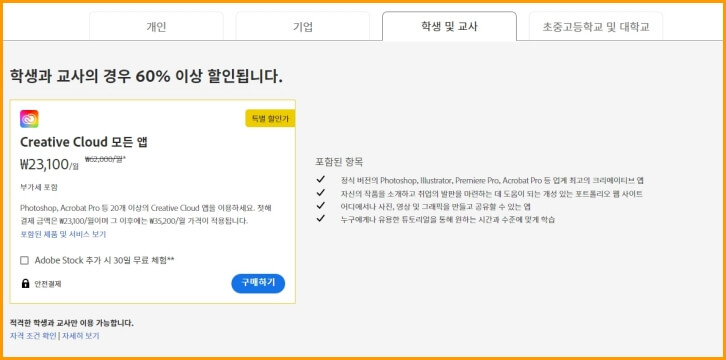Click the 포함된 항목 heading

click(339, 162)
